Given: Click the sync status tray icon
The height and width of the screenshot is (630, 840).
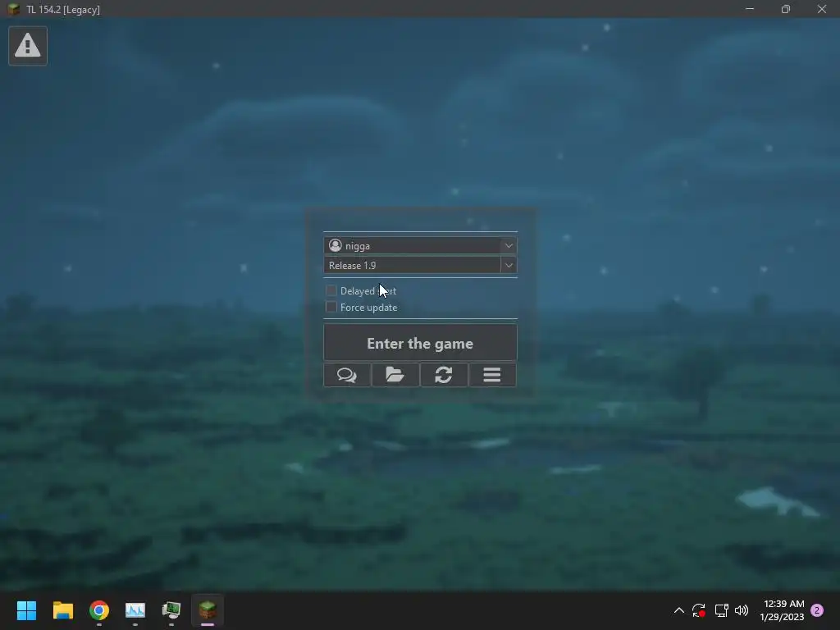Looking at the screenshot, I should click(699, 610).
